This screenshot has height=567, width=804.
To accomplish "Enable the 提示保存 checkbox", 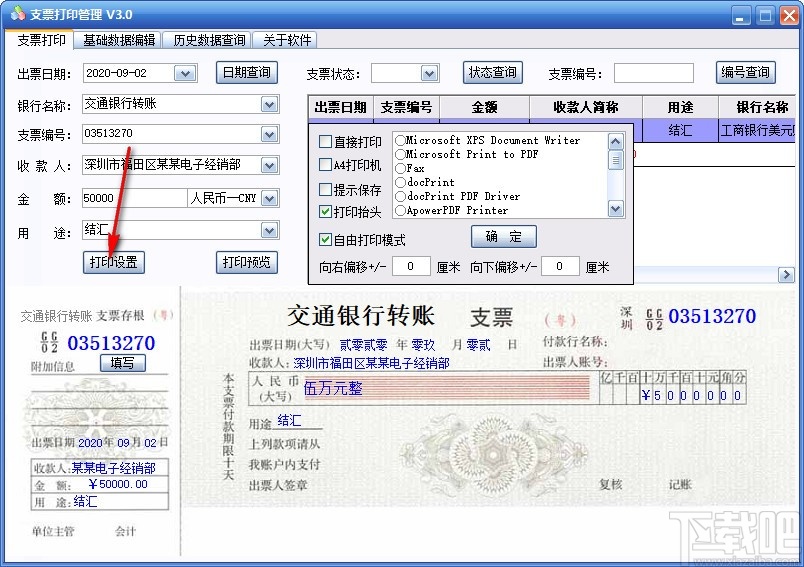I will click(325, 190).
